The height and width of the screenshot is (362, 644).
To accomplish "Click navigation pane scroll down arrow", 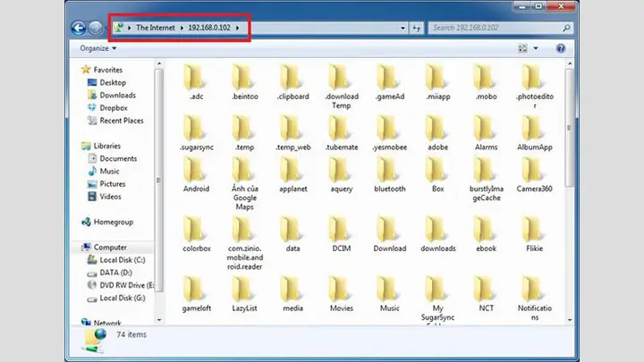I will pyautogui.click(x=159, y=320).
